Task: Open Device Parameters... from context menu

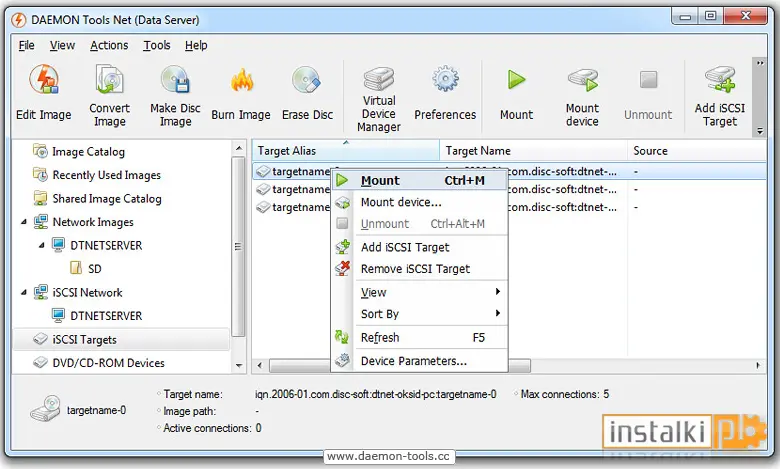Action: tap(419, 361)
